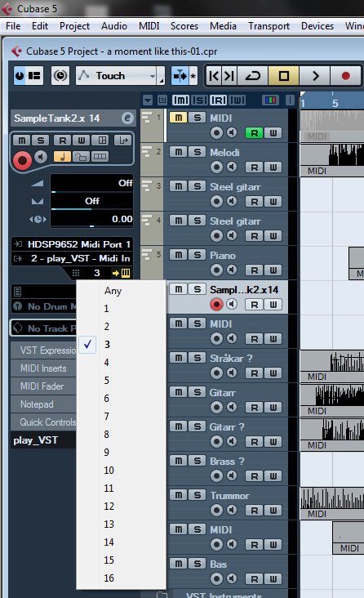This screenshot has height=598, width=364.
Task: Click the transport Record button
Action: click(346, 75)
